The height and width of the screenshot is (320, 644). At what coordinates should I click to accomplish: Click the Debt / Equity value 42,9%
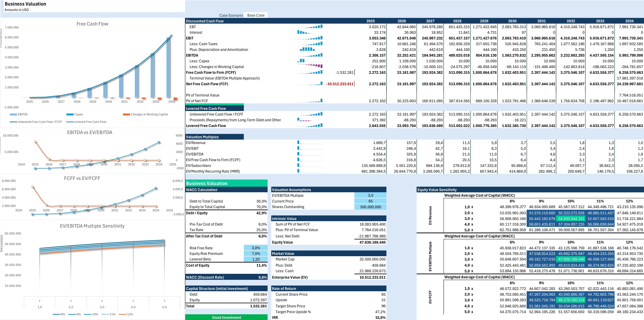click(262, 213)
